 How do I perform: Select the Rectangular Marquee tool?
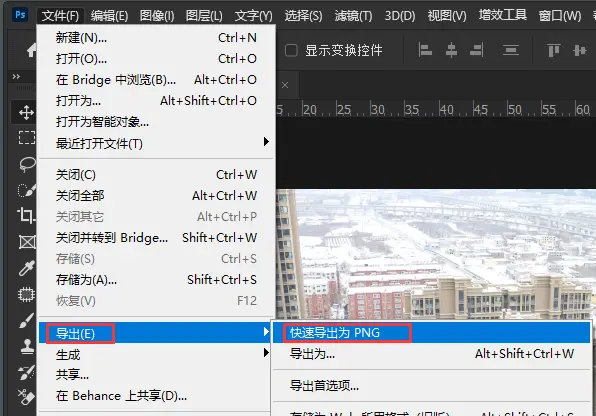point(27,138)
